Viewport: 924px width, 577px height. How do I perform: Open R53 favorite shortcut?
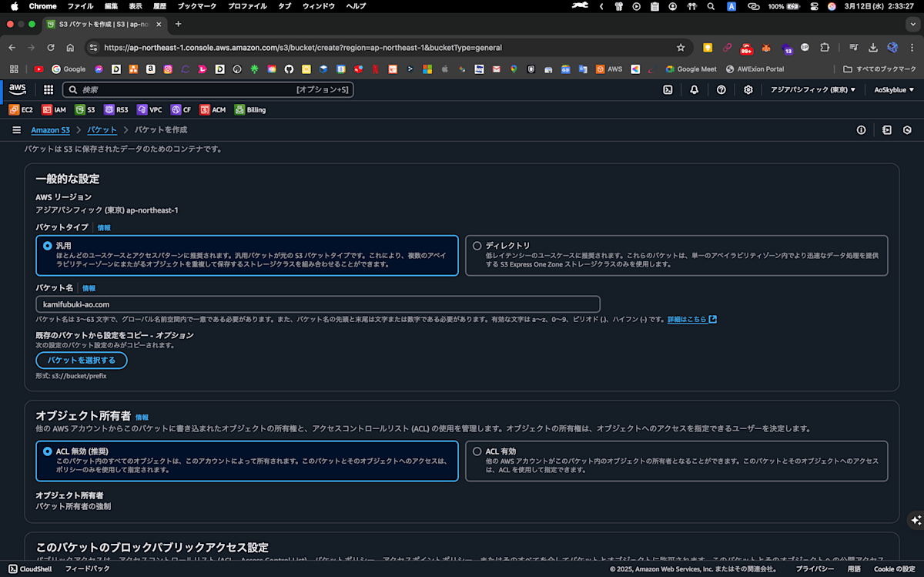(116, 109)
